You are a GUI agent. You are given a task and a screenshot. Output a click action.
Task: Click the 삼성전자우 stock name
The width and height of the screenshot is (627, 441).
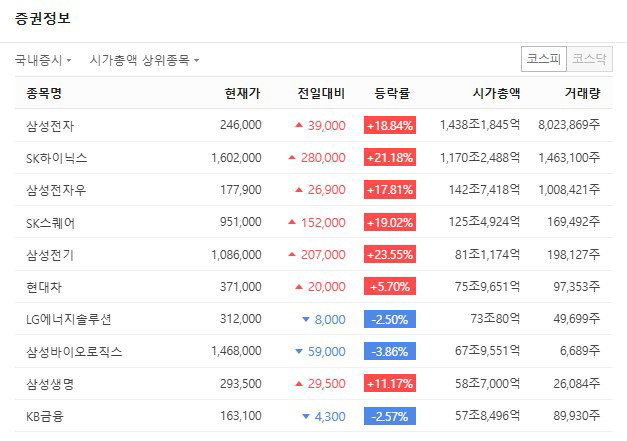click(x=56, y=190)
